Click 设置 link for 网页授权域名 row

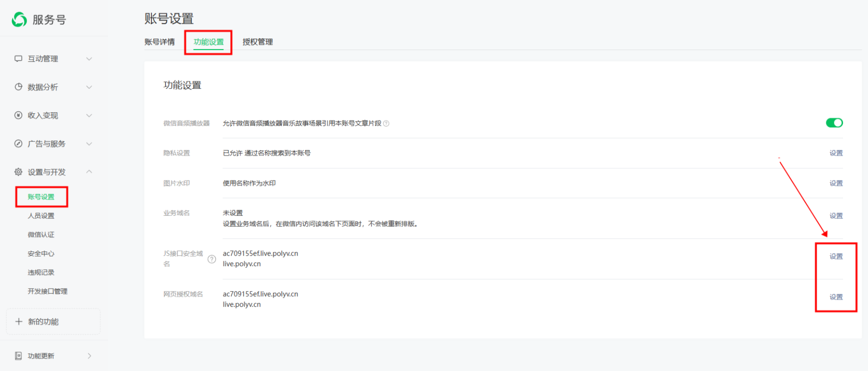coord(836,297)
